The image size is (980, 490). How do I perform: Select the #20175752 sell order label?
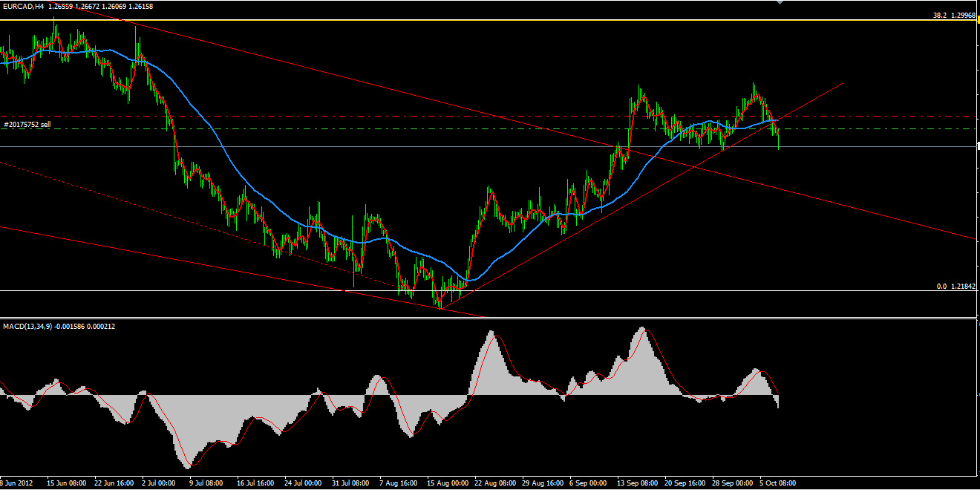pyautogui.click(x=27, y=124)
